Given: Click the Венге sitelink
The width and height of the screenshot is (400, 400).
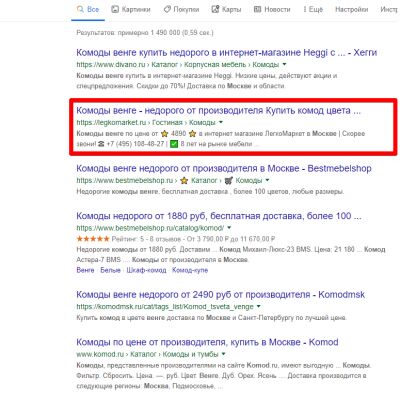Looking at the screenshot, I should point(85,270).
